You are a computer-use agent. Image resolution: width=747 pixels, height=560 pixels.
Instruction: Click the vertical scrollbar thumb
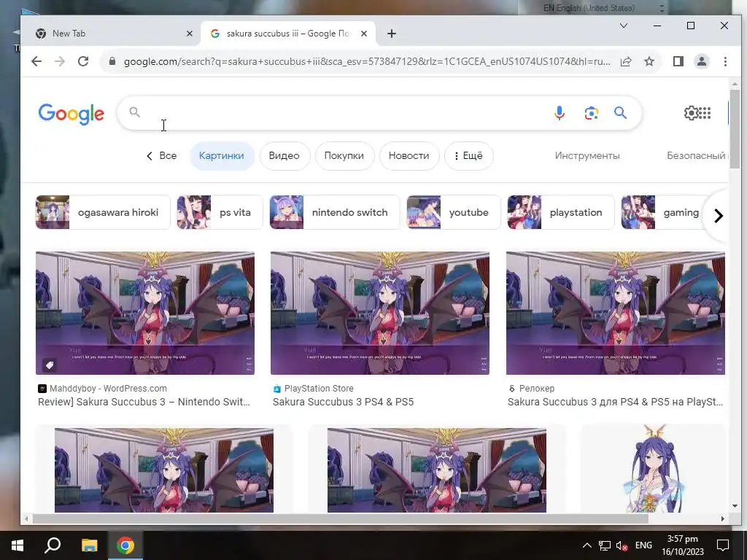pyautogui.click(x=734, y=128)
